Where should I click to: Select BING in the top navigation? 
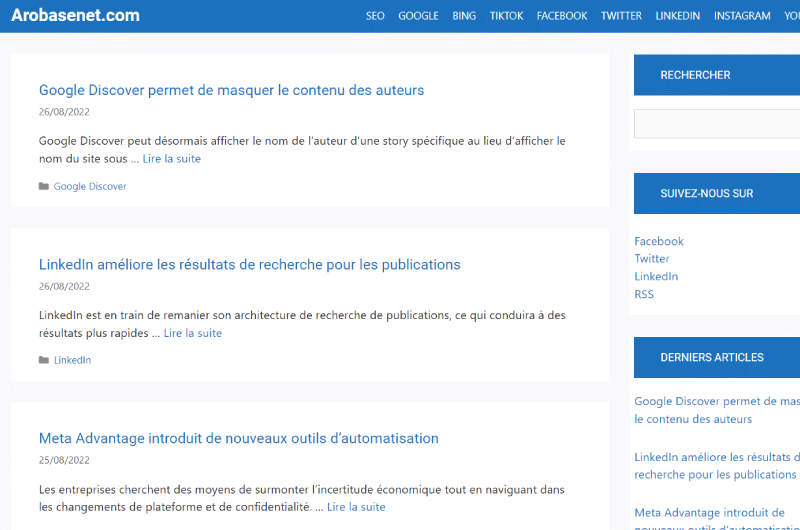coord(464,16)
